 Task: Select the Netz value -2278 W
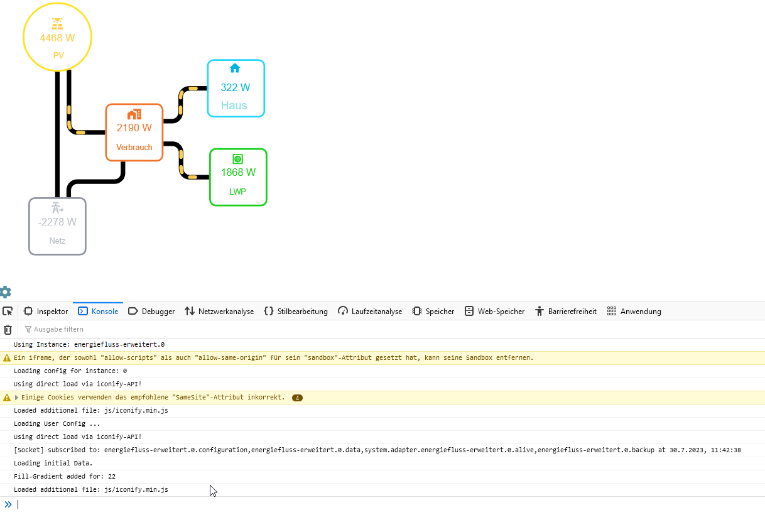(x=57, y=222)
